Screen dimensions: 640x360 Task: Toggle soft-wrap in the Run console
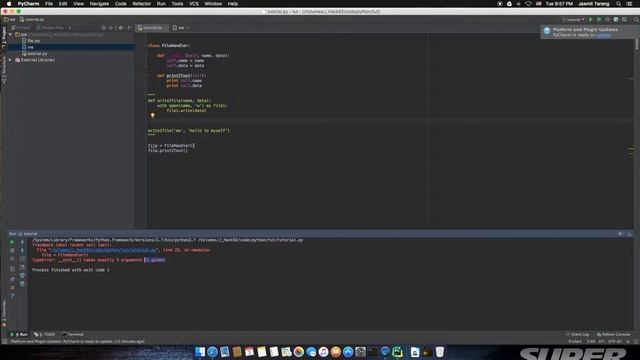22,259
